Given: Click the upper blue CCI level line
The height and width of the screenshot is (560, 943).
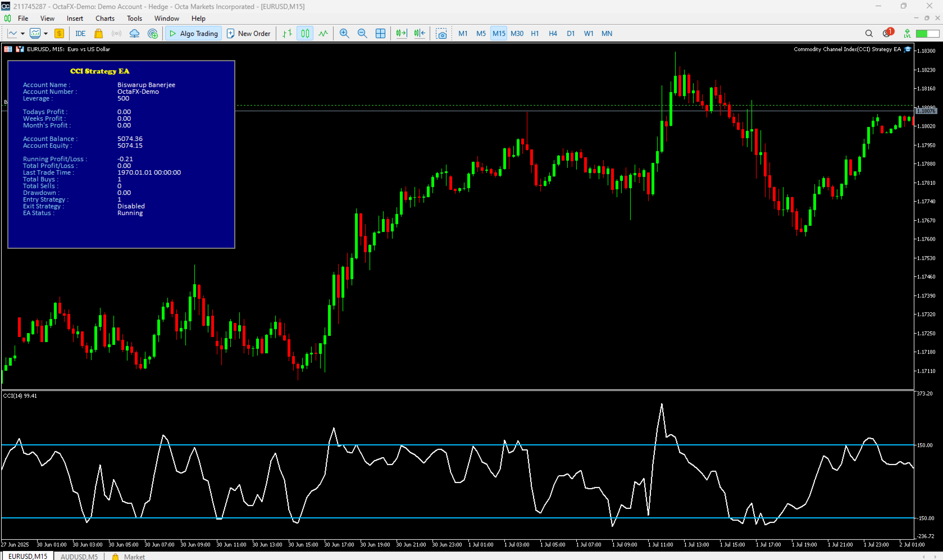Looking at the screenshot, I should (457, 445).
